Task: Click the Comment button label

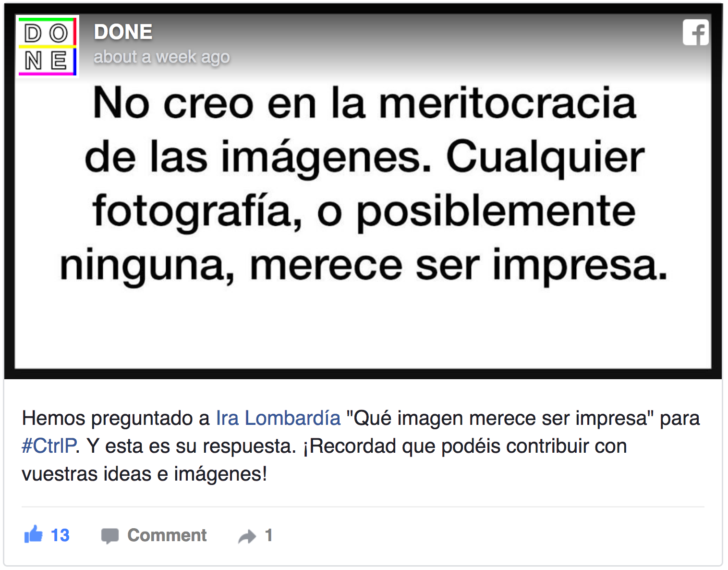Action: tap(167, 535)
